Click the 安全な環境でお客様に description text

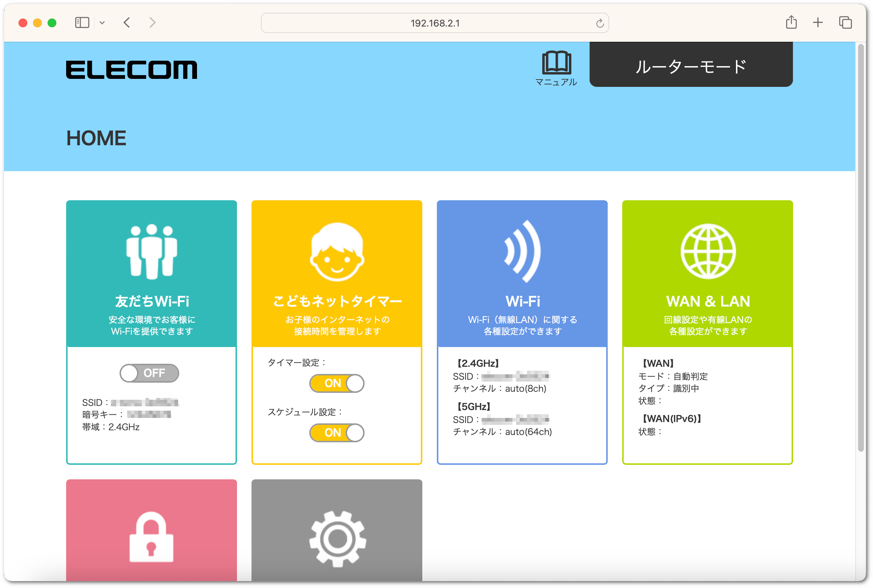[152, 319]
